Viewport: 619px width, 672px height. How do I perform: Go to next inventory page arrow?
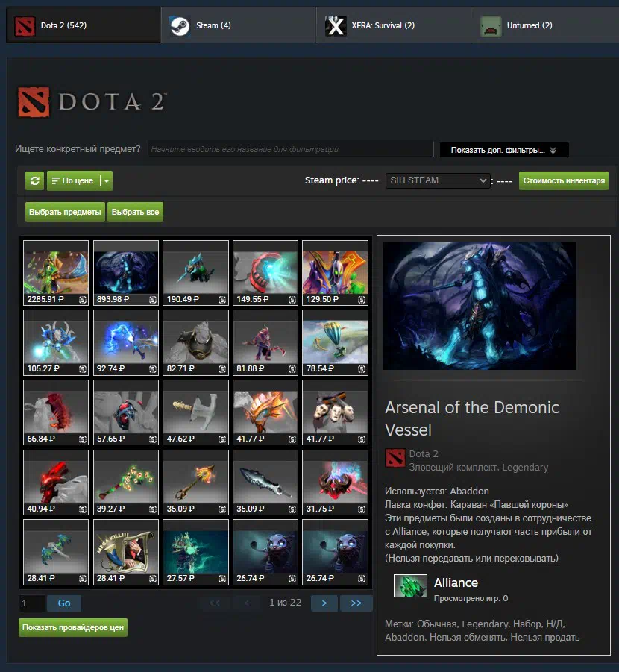click(x=324, y=603)
